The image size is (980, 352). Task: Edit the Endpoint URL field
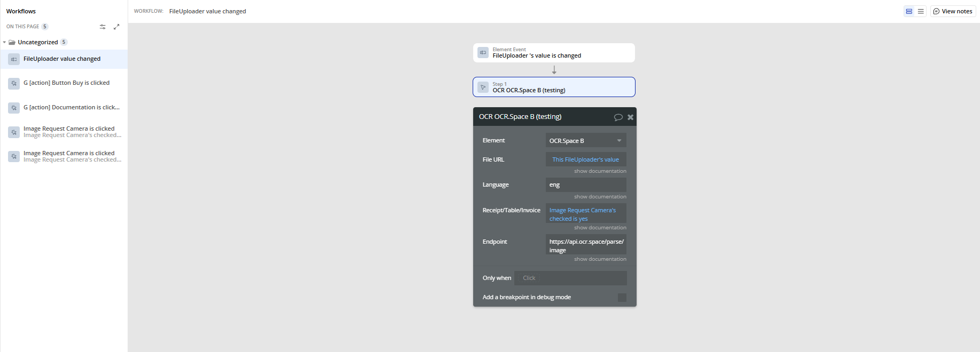point(585,246)
